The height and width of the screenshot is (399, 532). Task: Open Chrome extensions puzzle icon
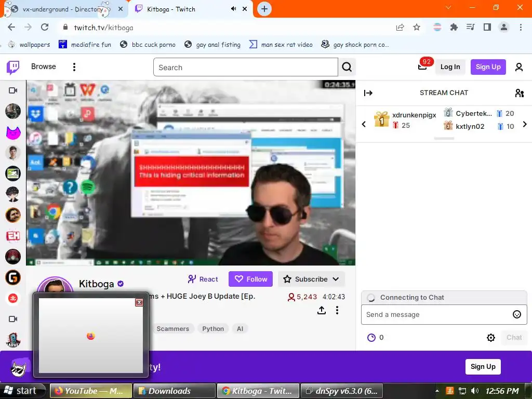[x=454, y=27]
